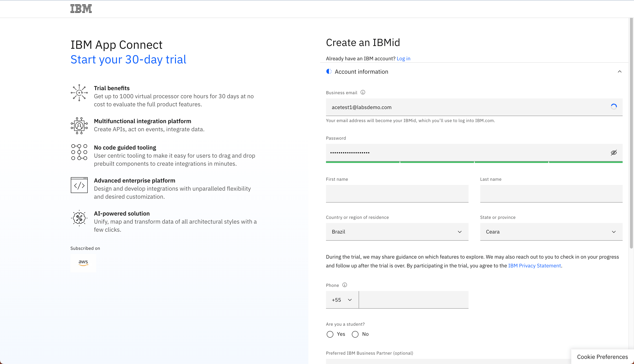Click the Log in link

pos(403,58)
